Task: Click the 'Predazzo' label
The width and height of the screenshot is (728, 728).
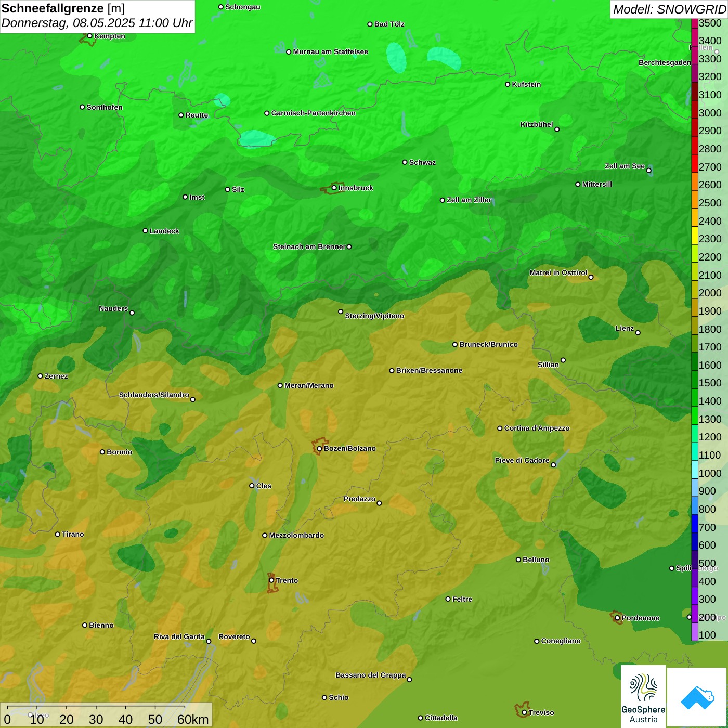Action: point(359,499)
